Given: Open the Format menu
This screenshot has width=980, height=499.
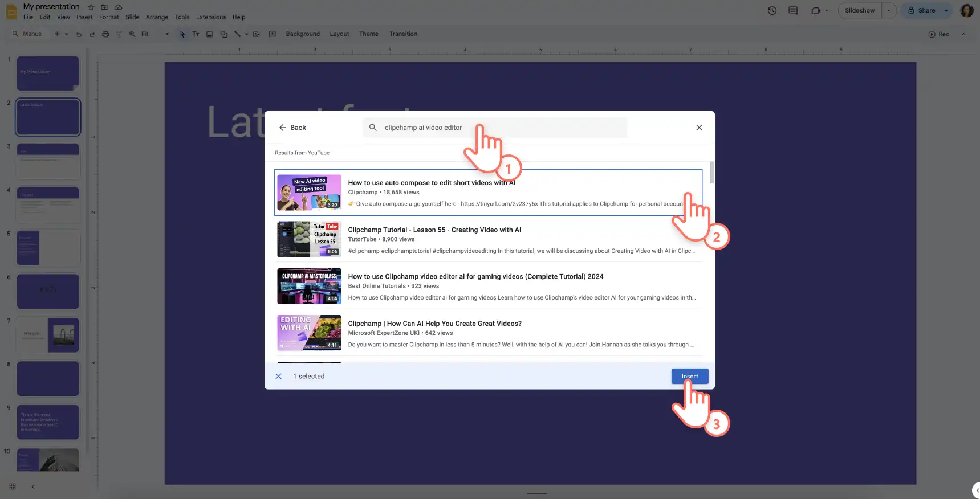Looking at the screenshot, I should coord(109,17).
